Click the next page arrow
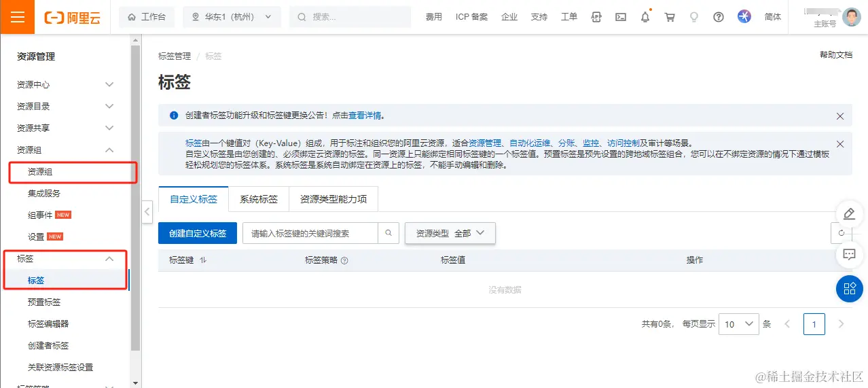 [842, 324]
